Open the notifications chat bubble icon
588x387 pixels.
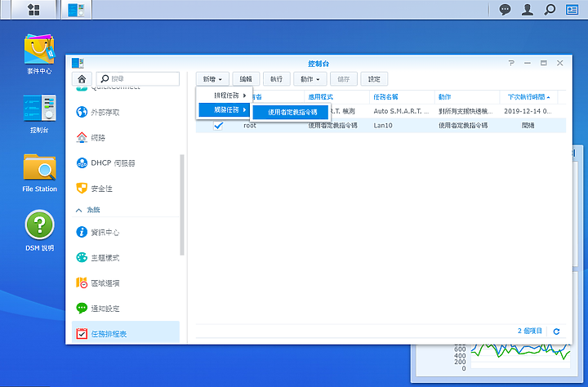coord(505,9)
